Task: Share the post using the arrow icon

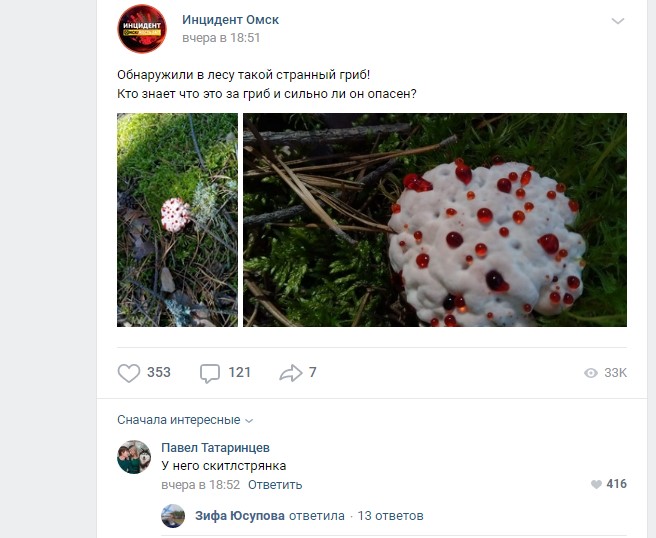Action: click(291, 373)
